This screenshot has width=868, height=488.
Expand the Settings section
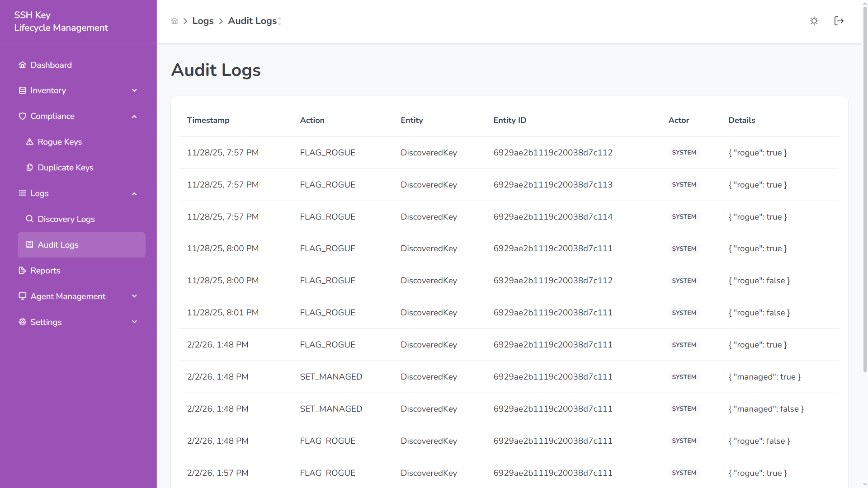134,322
